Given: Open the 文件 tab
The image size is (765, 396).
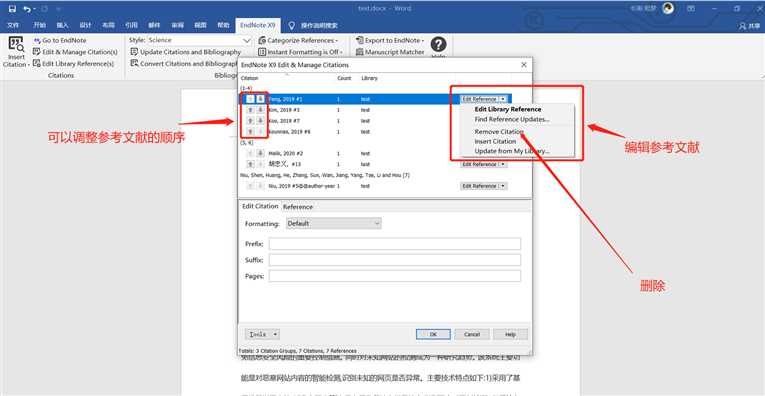Looking at the screenshot, I should (13, 25).
